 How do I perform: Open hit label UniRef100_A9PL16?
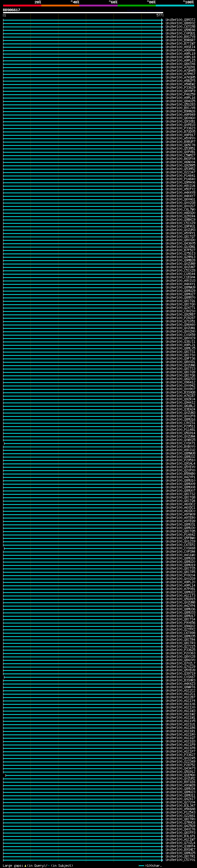click(x=180, y=98)
